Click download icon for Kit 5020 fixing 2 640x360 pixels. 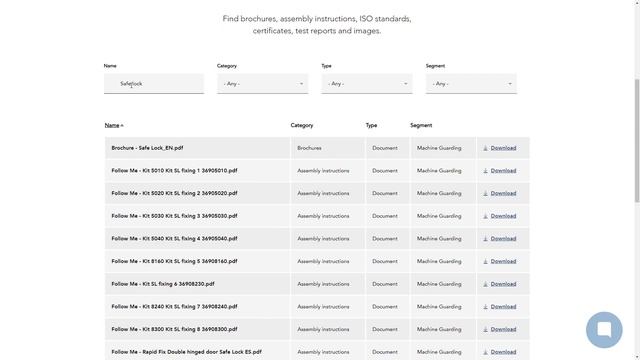point(485,193)
